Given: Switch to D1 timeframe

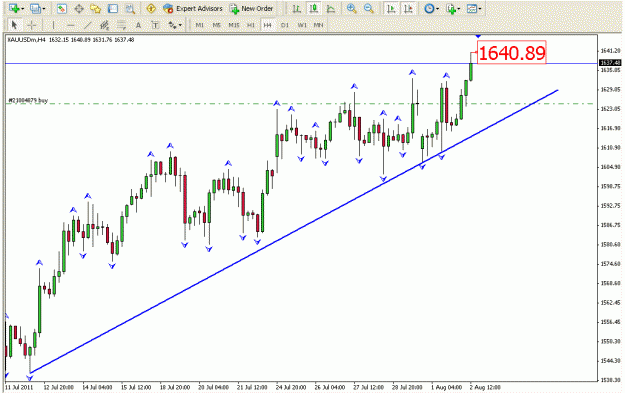Looking at the screenshot, I should (x=285, y=25).
